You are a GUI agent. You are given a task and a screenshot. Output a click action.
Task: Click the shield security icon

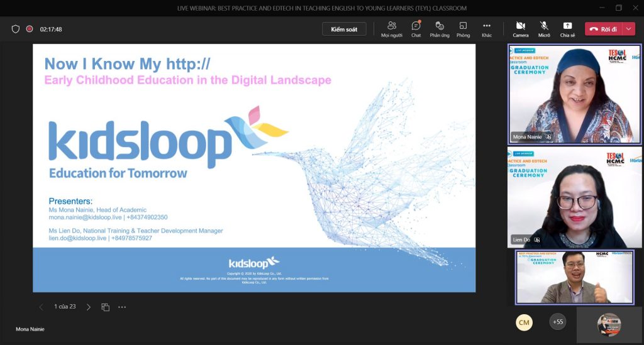point(16,29)
